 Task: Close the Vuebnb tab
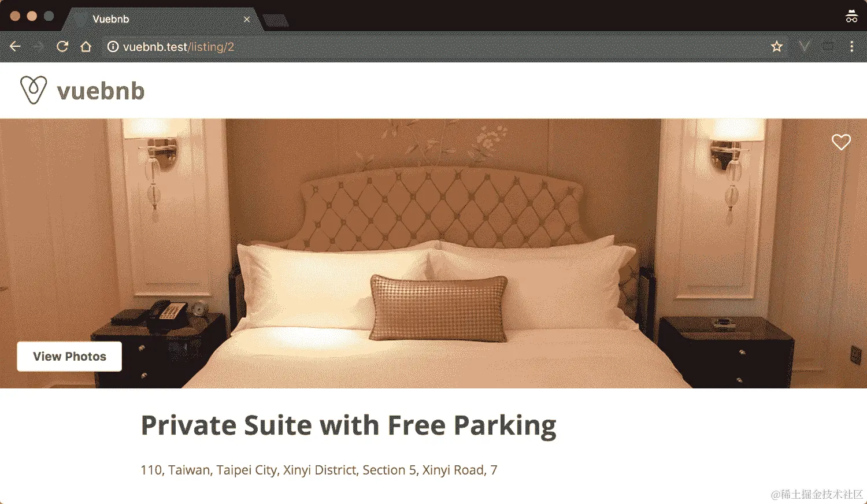(x=247, y=19)
